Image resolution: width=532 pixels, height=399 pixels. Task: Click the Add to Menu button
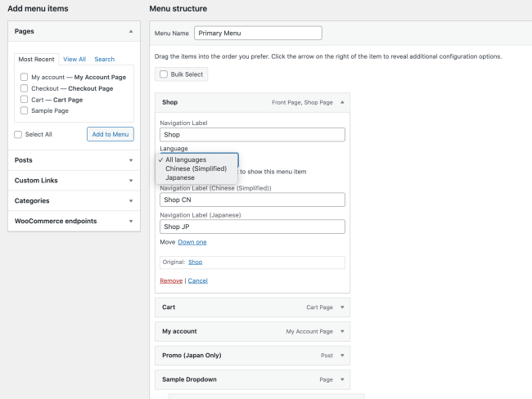coord(110,134)
